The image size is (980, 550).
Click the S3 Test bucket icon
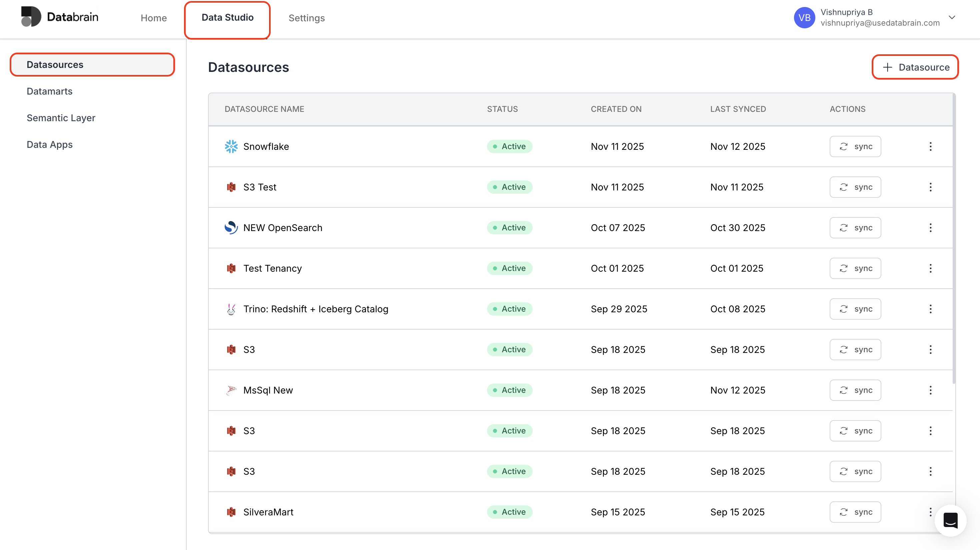231,187
